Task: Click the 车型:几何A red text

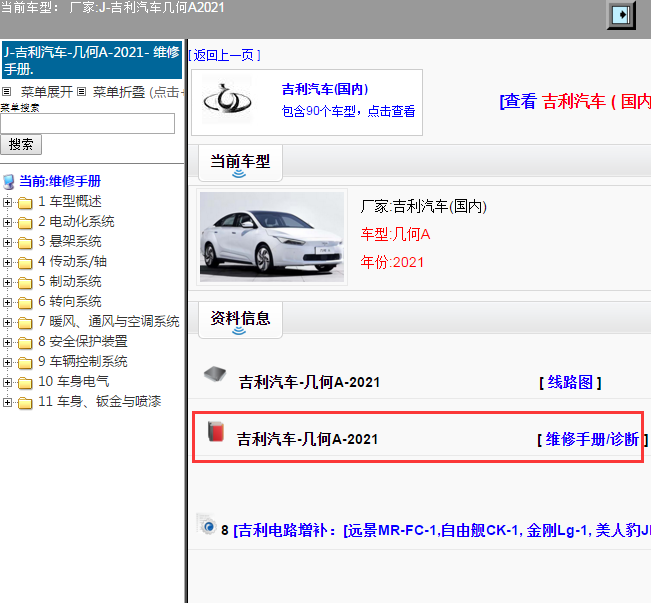Action: point(395,235)
